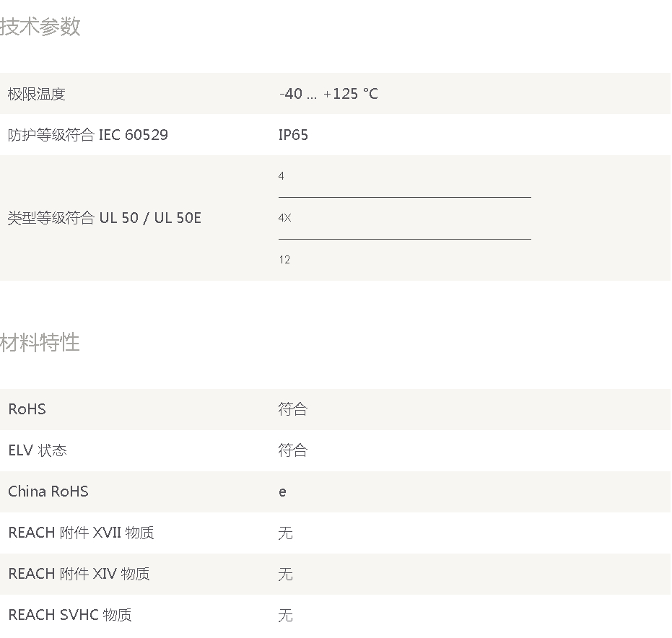Click the 材料特性 section heading
The width and height of the screenshot is (672, 638).
(x=40, y=342)
